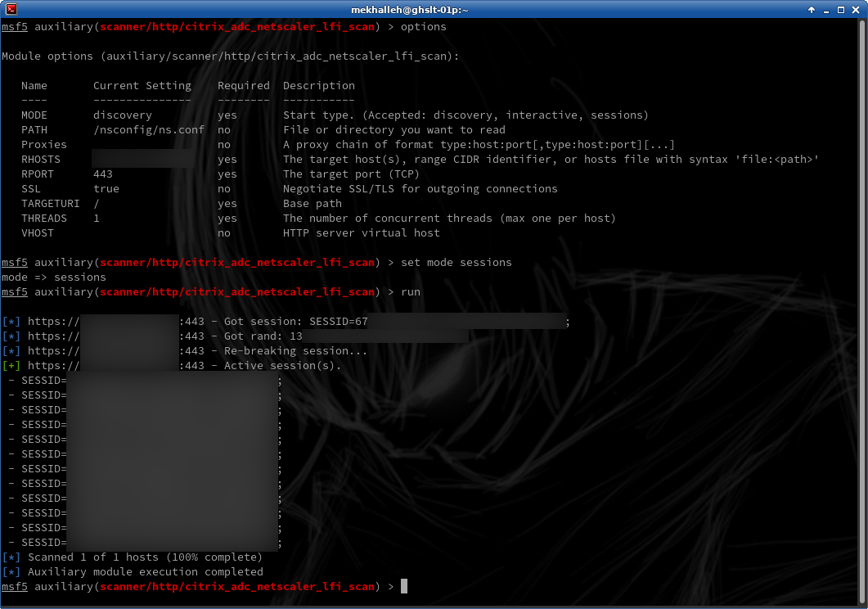868x609 pixels.
Task: Click the 'Got rand: 13' output text
Action: coord(263,336)
